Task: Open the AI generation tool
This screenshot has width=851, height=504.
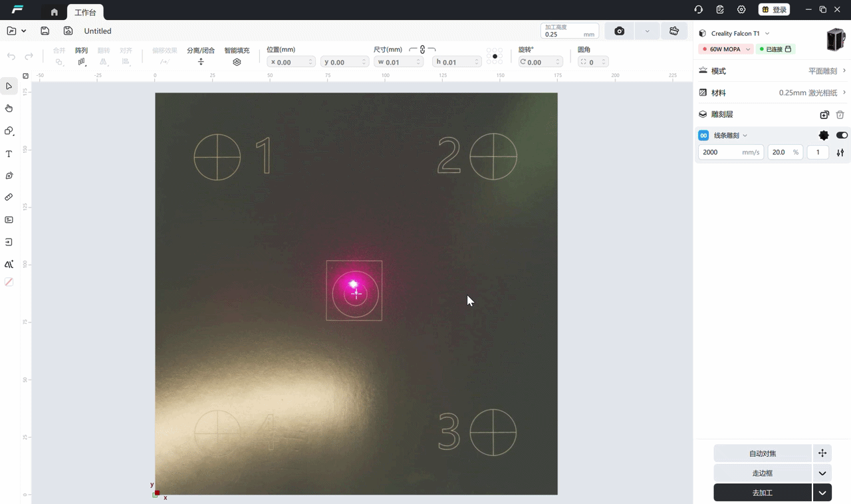Action: point(9,264)
